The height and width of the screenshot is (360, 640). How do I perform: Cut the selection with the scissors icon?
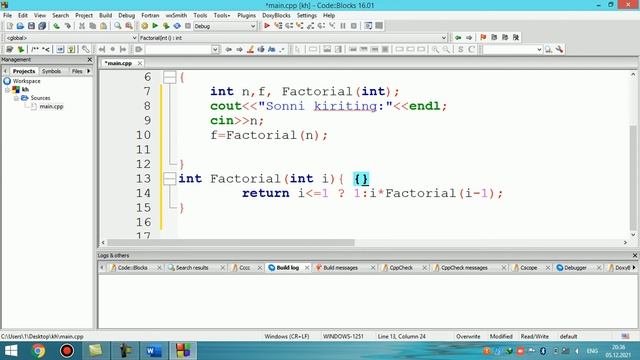[x=82, y=26]
